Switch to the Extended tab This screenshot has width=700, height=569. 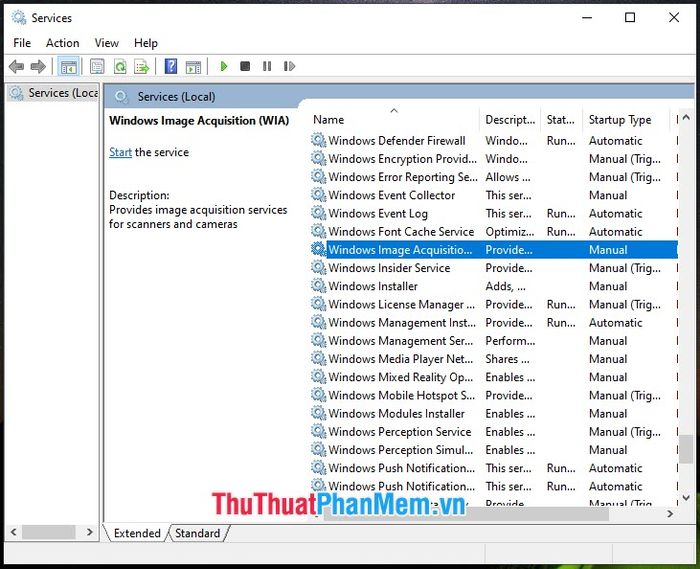(137, 533)
